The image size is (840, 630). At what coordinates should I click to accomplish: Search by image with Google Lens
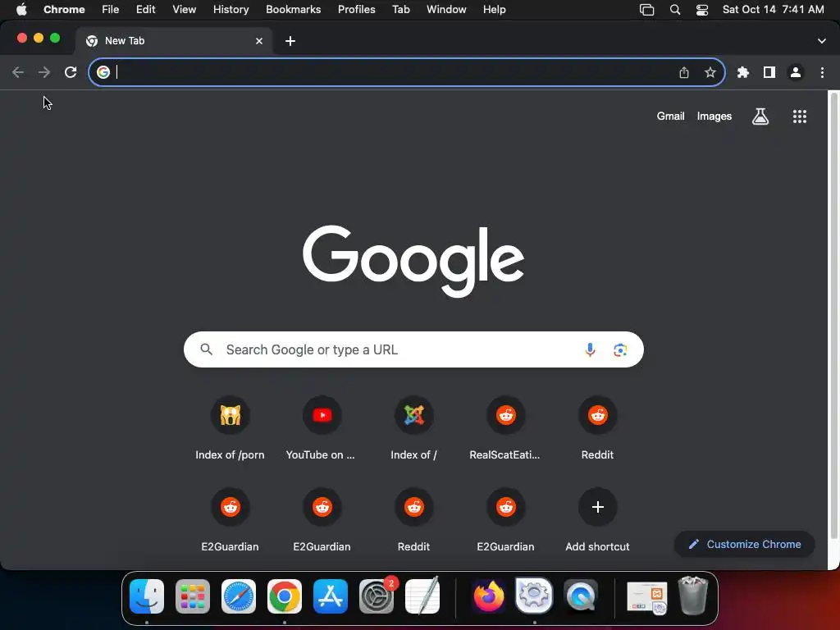[x=620, y=349]
